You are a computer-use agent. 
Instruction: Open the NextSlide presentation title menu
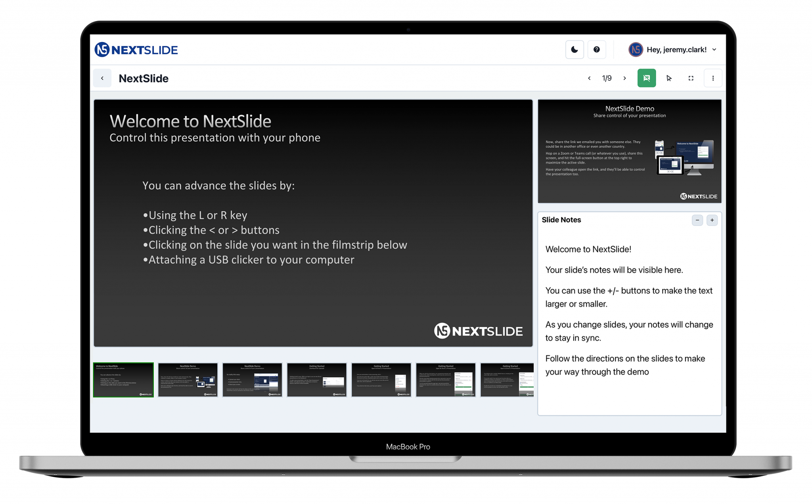(x=144, y=78)
